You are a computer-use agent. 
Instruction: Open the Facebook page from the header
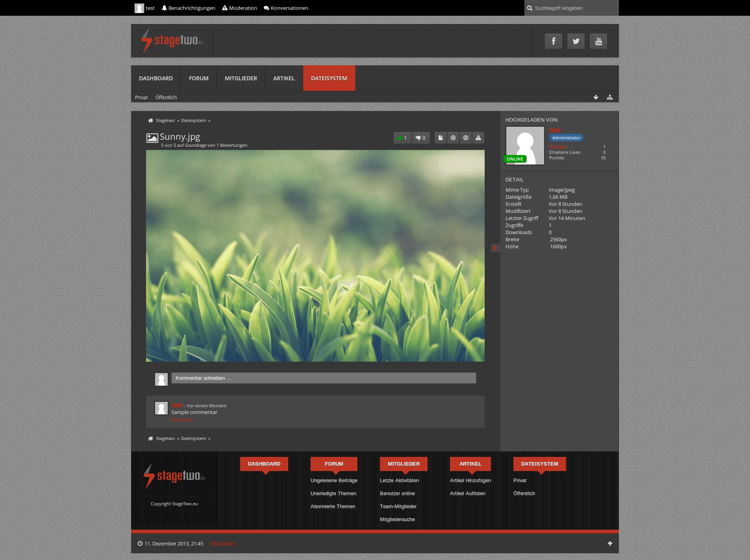coord(553,41)
